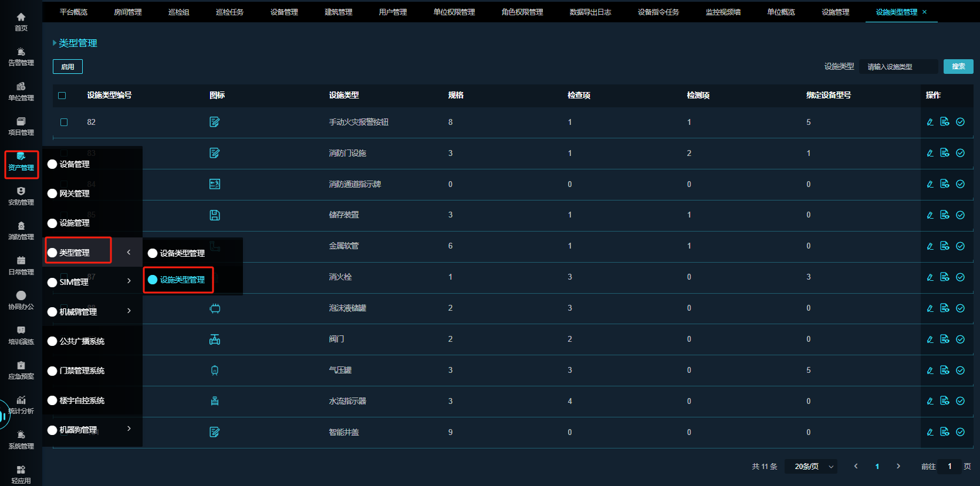Click the 绑定设备型号 column header

point(829,95)
